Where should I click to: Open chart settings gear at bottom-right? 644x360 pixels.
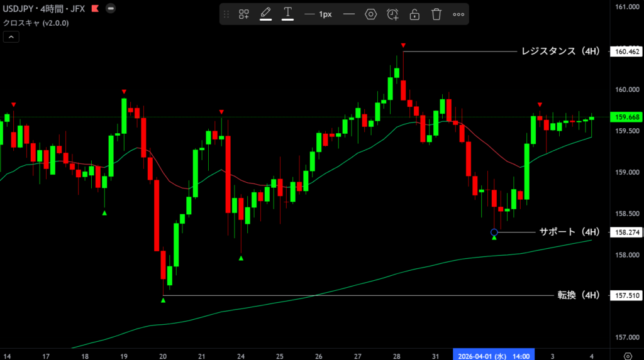point(627,355)
